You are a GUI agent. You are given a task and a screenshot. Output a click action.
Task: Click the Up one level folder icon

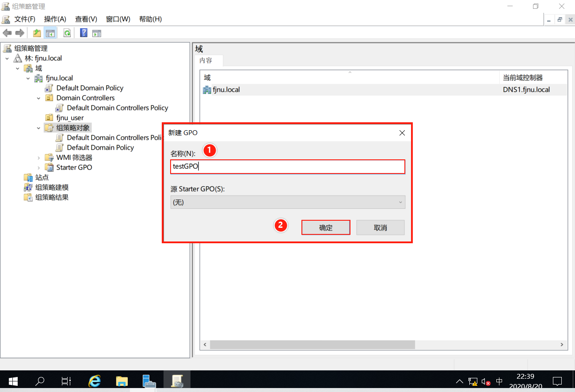[37, 33]
